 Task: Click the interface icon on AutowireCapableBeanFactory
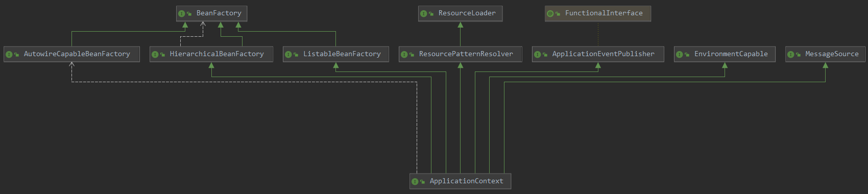click(9, 55)
